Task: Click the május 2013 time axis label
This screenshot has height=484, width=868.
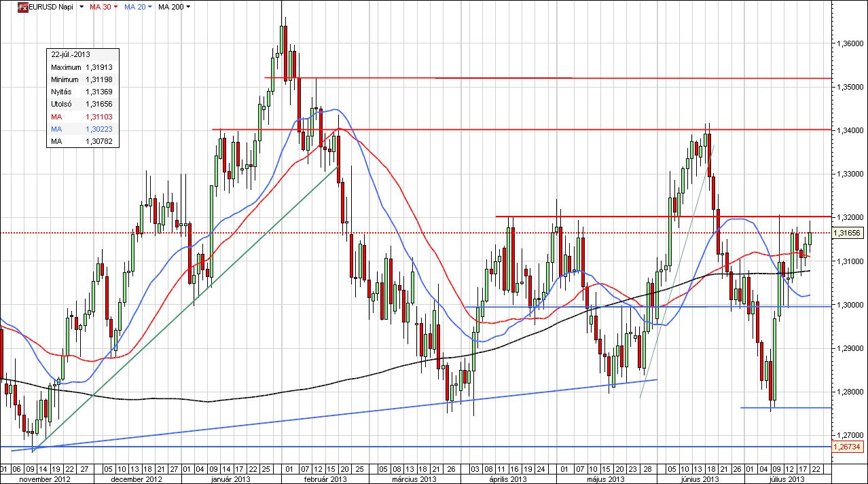Action: coord(605,479)
